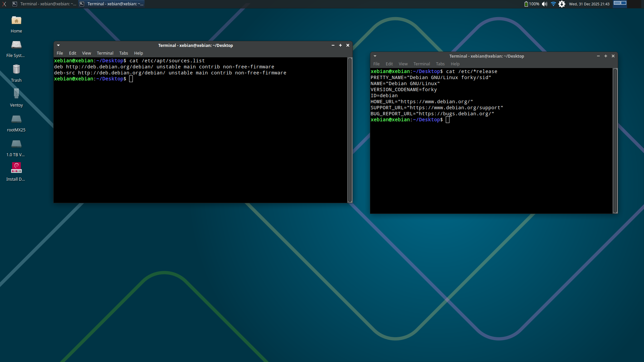Switch to second workspace in pager
This screenshot has width=644, height=362.
pos(623,3)
